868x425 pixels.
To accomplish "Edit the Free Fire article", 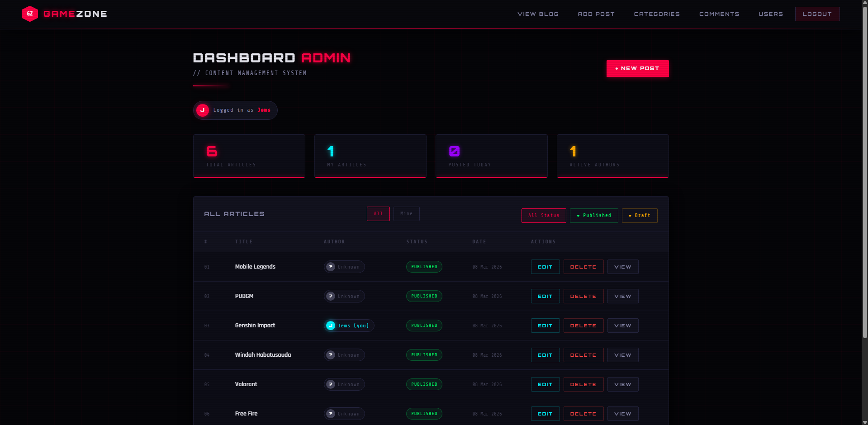I will click(545, 414).
